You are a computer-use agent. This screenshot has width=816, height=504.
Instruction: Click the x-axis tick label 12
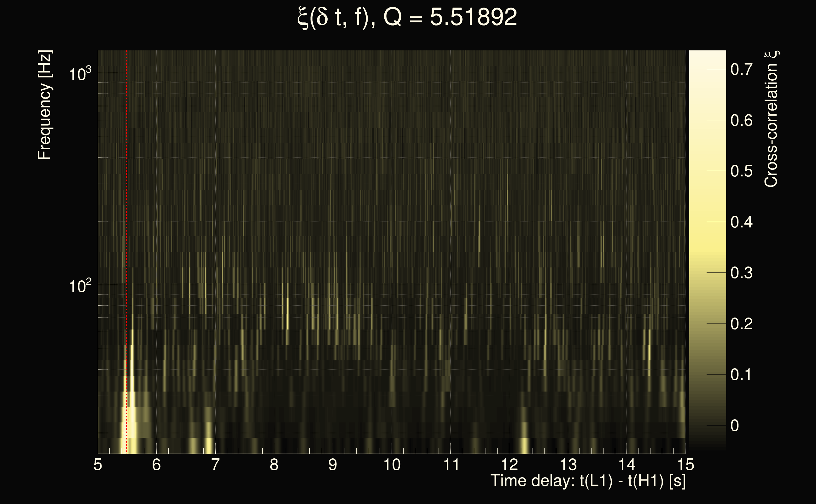(x=509, y=465)
